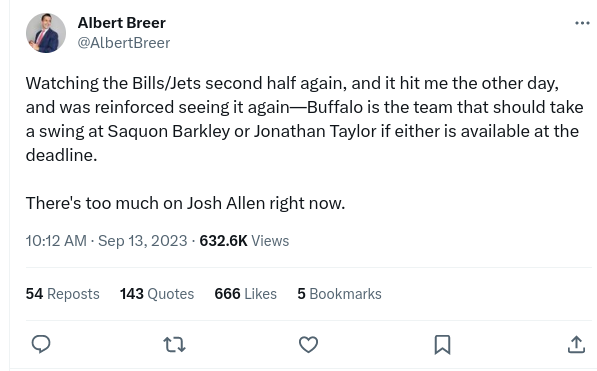Click Albert Breer's profile picture
597x371 pixels.
pyautogui.click(x=46, y=33)
